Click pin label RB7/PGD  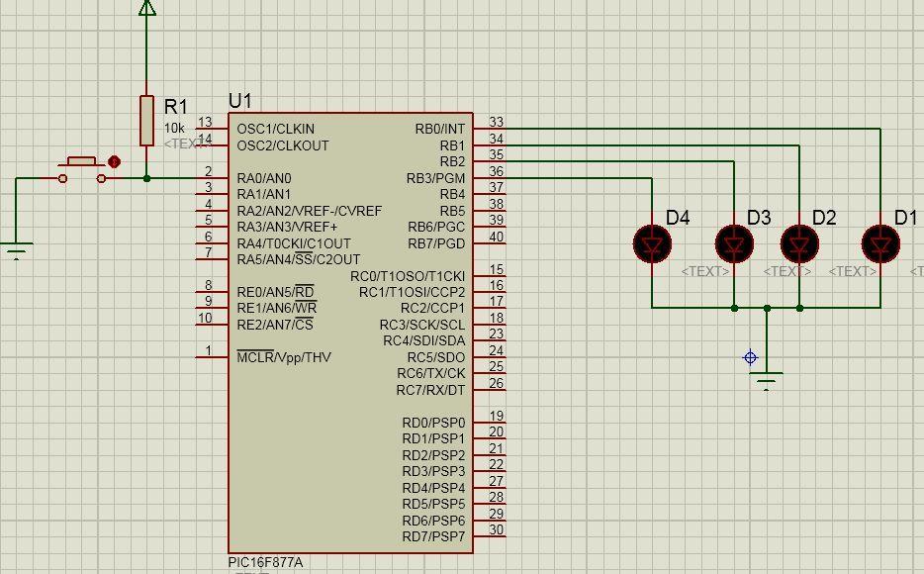tap(436, 243)
